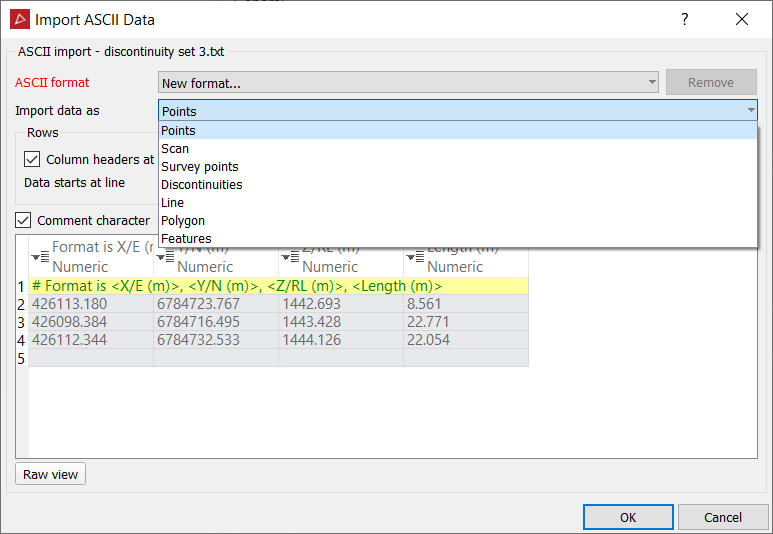This screenshot has height=534, width=773.
Task: Open the Z/RL column header menu icon
Action: [x=289, y=257]
